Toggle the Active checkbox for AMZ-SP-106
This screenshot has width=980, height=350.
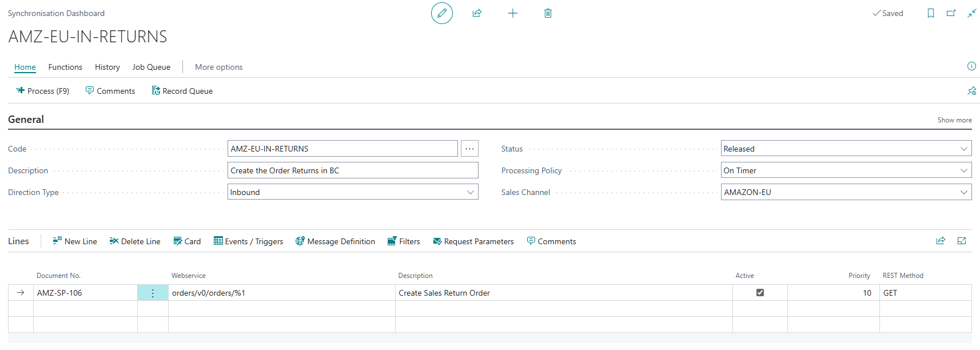[x=760, y=292]
